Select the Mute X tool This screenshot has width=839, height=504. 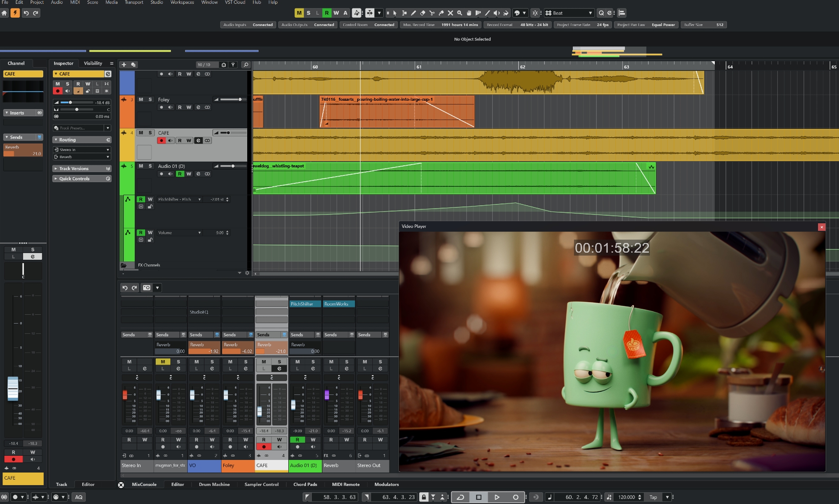tap(450, 13)
